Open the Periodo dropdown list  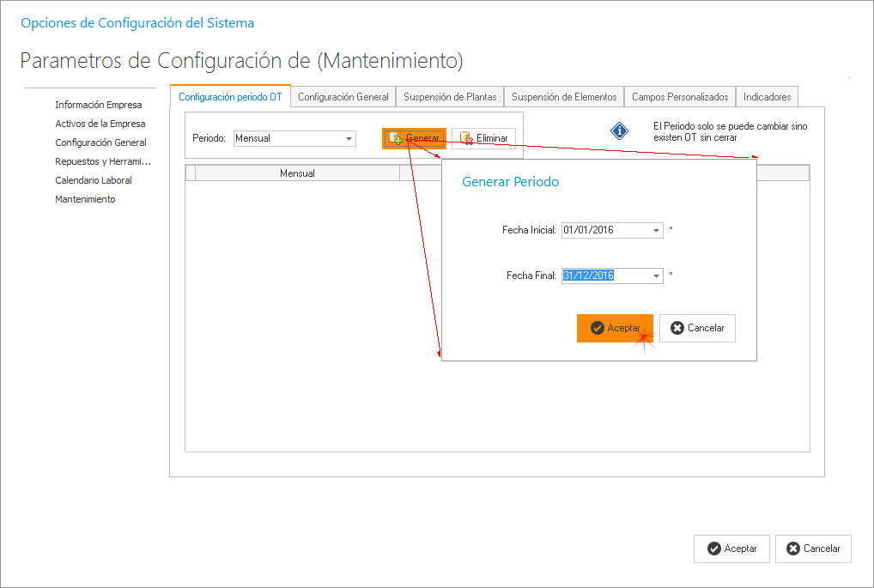pos(349,138)
